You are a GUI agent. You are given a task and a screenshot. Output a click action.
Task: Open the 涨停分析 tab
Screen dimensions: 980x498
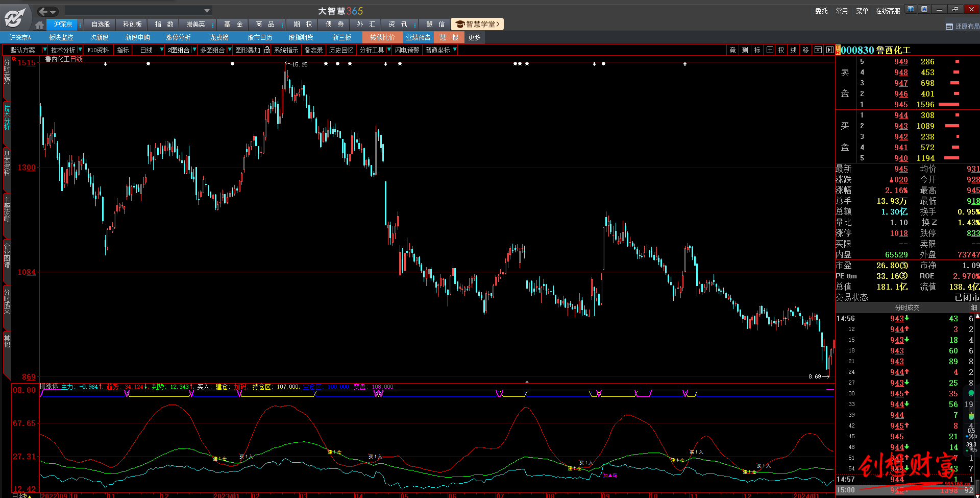coord(178,37)
